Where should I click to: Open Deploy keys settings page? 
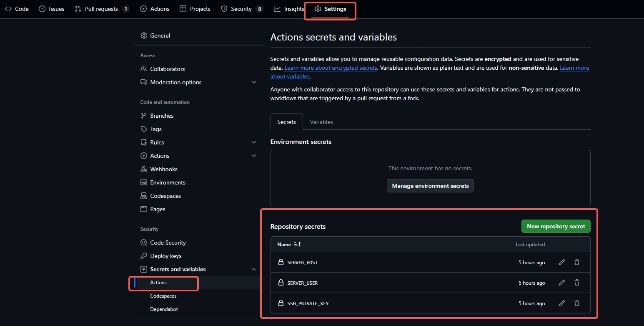click(165, 256)
